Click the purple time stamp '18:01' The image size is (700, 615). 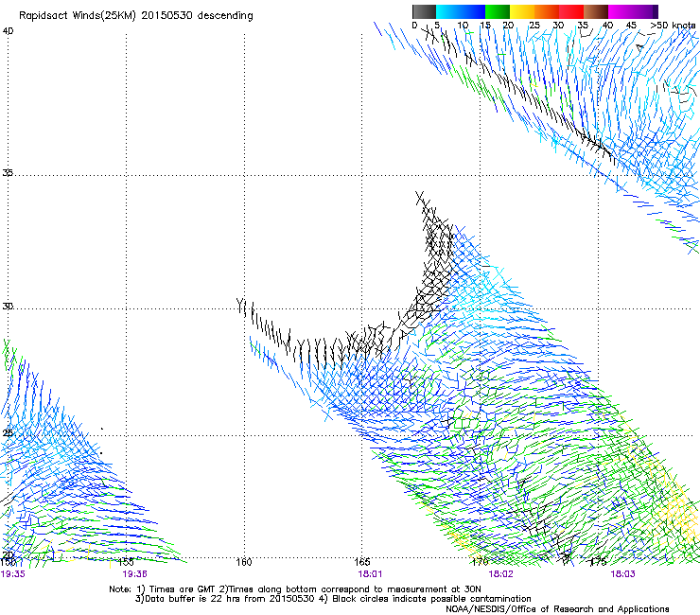pos(370,574)
